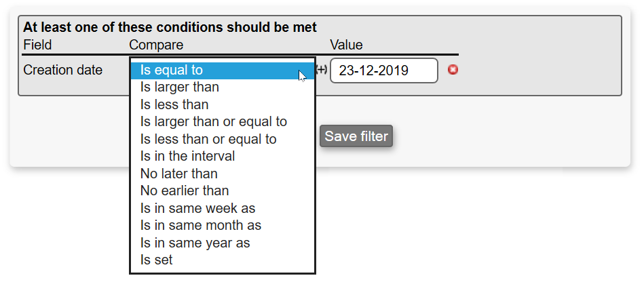
Task: Click the 'Value' column header
Action: pyautogui.click(x=346, y=45)
